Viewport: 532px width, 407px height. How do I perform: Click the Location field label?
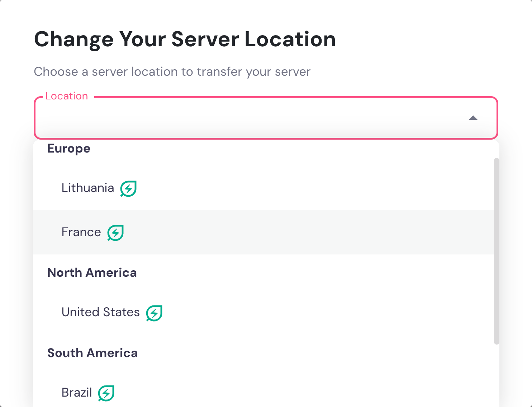[66, 96]
